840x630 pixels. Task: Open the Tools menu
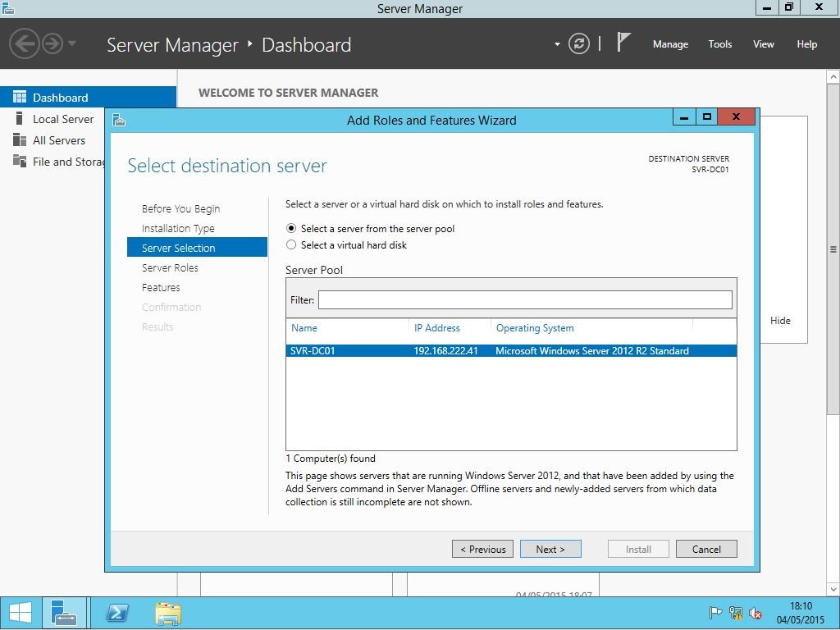click(719, 44)
